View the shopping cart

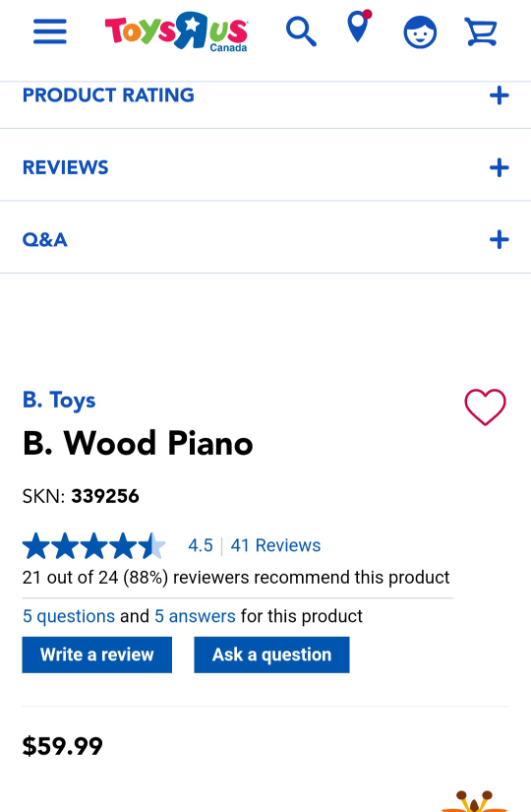pos(481,31)
